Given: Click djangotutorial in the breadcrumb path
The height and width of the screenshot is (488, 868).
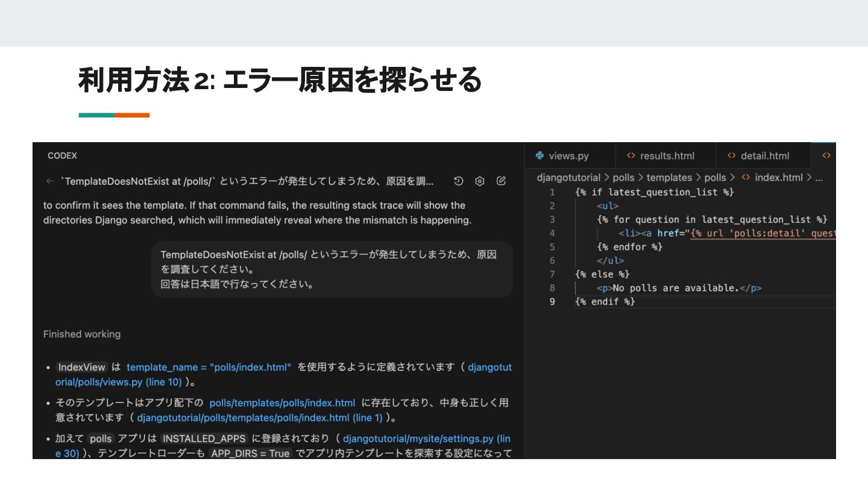Looking at the screenshot, I should click(568, 178).
